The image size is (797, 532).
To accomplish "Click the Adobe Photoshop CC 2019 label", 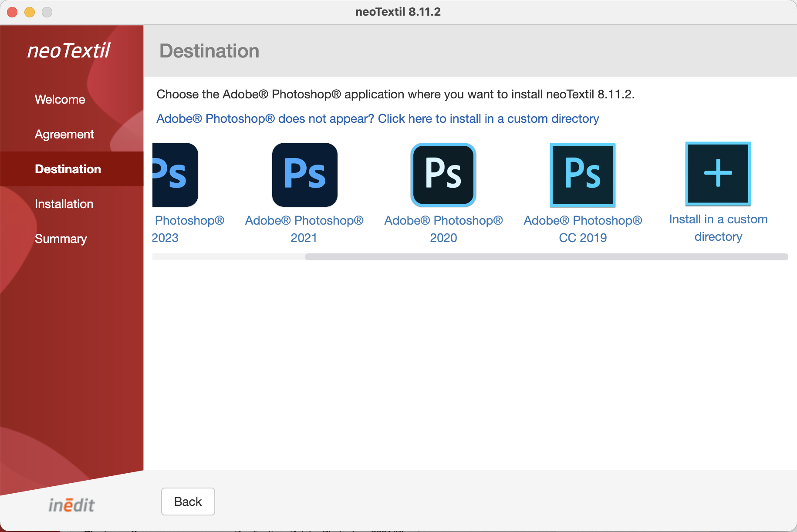I will click(583, 229).
